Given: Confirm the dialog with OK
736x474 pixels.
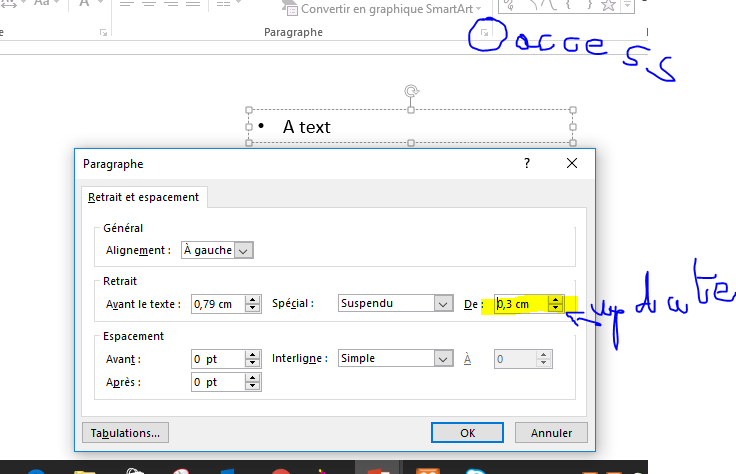Looking at the screenshot, I should click(468, 433).
